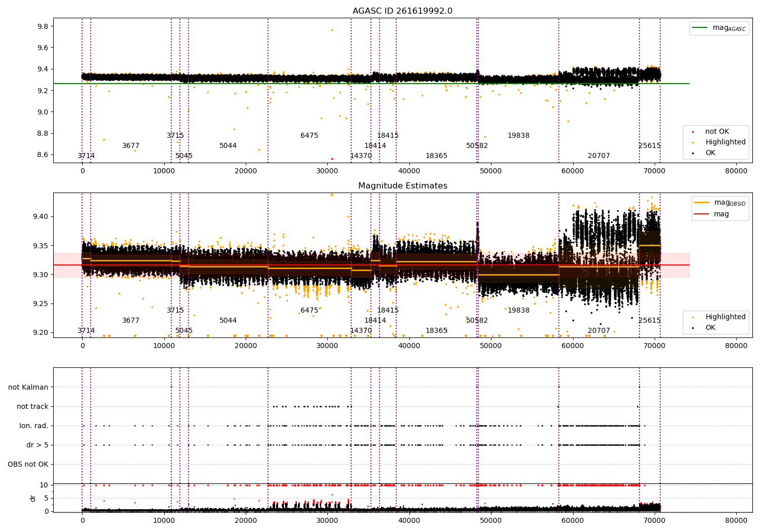Screen dimensions: 760x532
Task: Select 'Highlighted' legend entry in top plot
Action: click(718, 142)
